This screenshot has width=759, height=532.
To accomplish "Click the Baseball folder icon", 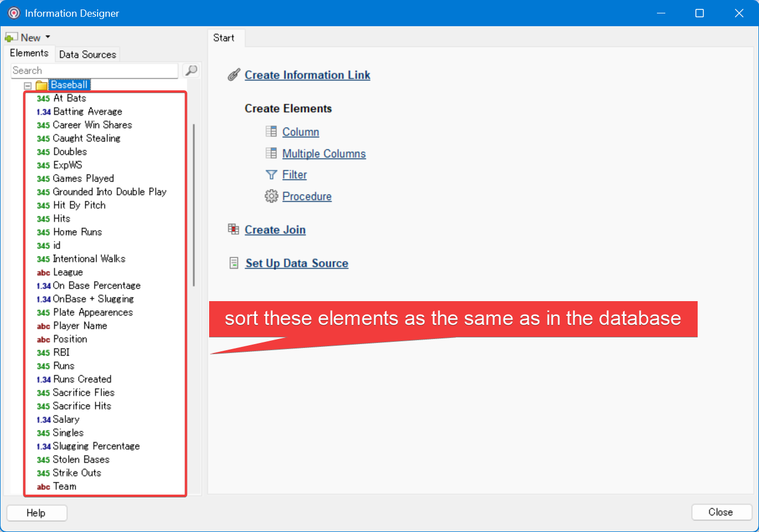I will click(41, 85).
